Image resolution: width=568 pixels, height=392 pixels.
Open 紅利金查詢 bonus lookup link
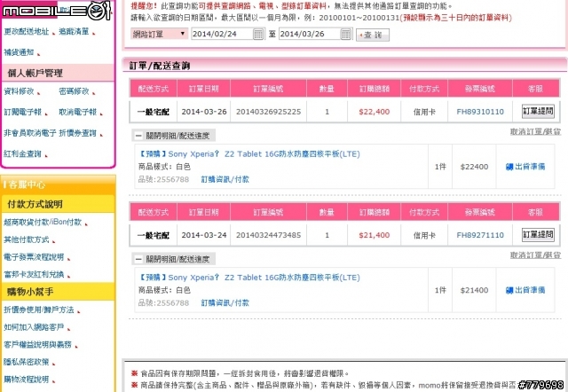pos(23,153)
